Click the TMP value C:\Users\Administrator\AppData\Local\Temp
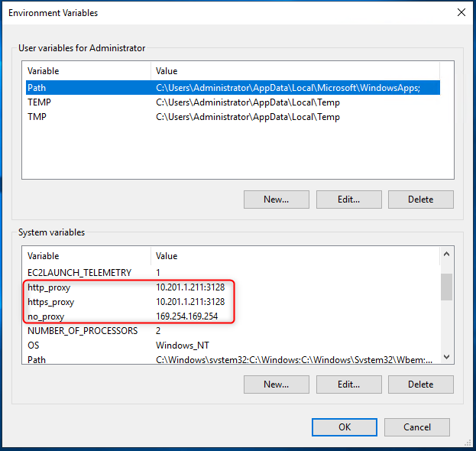 click(x=248, y=117)
